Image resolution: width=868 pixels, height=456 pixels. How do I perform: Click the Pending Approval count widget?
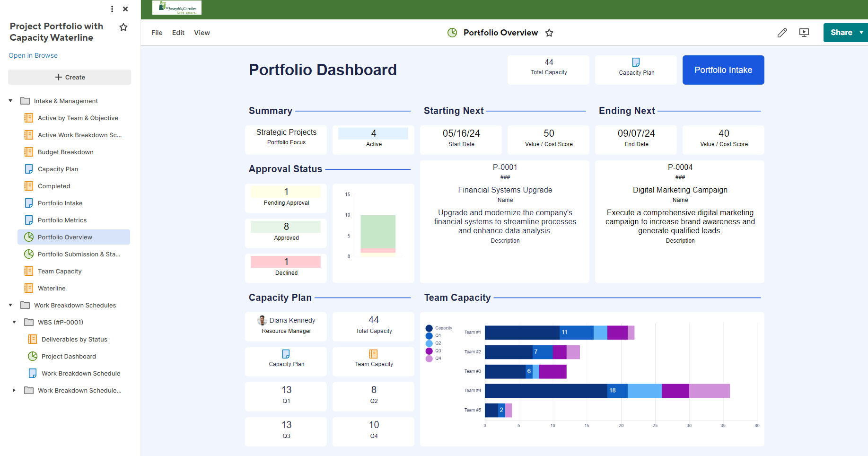coord(286,198)
